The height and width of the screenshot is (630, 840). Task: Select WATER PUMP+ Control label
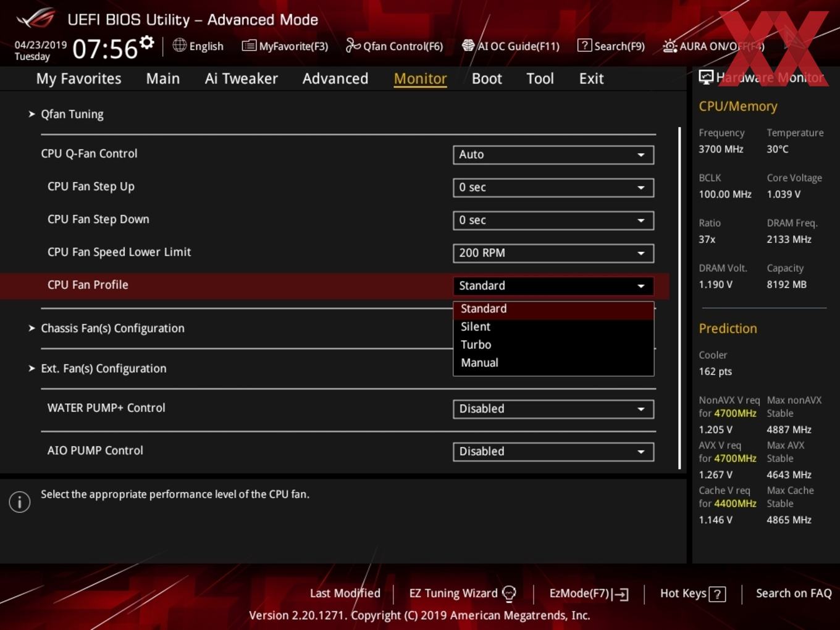click(x=106, y=408)
